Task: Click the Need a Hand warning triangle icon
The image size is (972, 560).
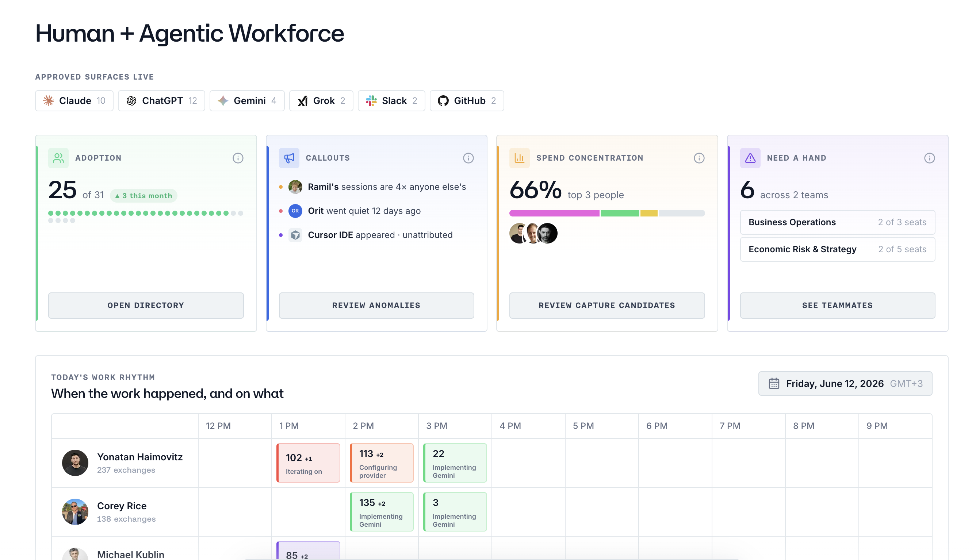Action: [x=750, y=158]
